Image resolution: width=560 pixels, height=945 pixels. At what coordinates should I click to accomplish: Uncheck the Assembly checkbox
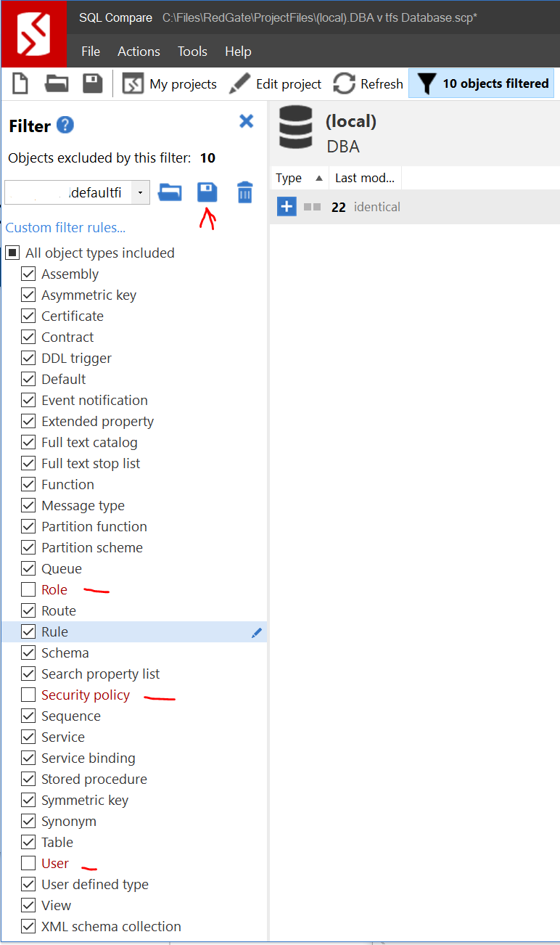click(28, 274)
